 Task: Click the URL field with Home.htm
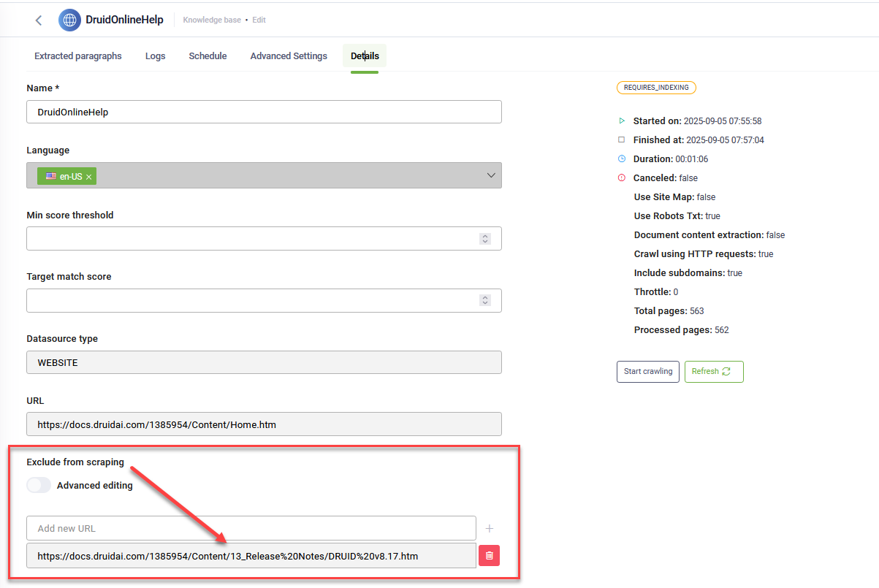click(264, 424)
